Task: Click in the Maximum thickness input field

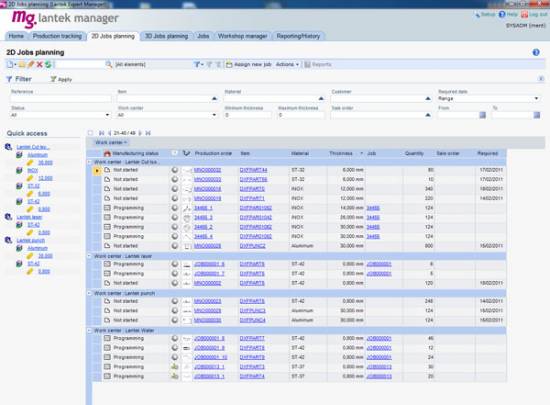Action: click(x=301, y=115)
